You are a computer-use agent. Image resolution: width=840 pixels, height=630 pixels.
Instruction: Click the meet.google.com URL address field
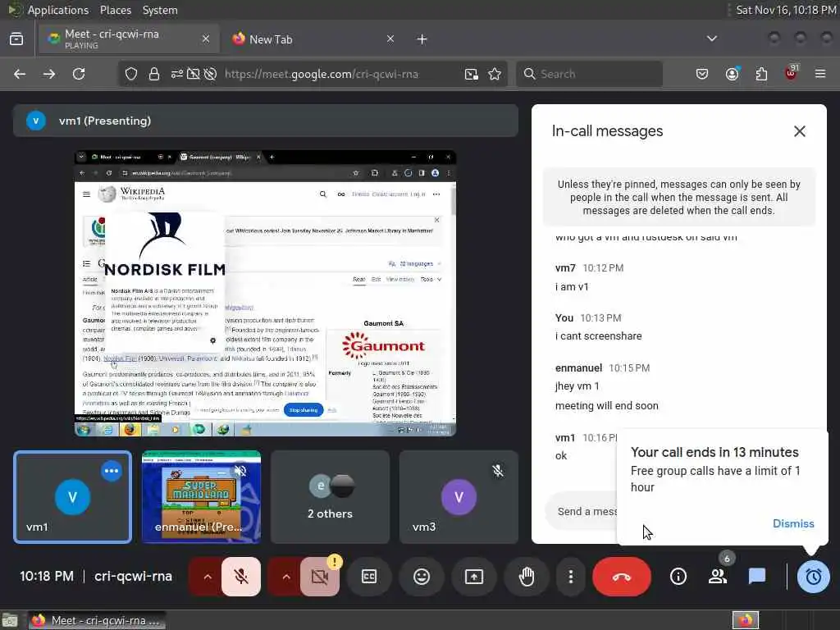(x=322, y=74)
